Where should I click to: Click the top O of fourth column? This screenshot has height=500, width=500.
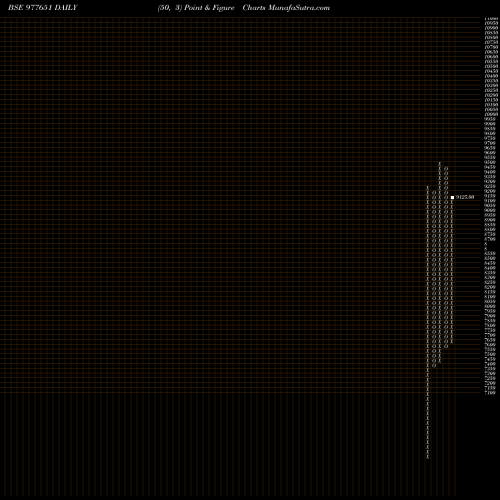tap(446, 168)
